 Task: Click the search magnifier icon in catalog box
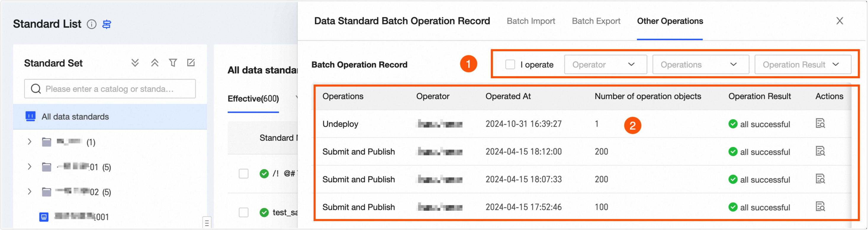[x=36, y=89]
